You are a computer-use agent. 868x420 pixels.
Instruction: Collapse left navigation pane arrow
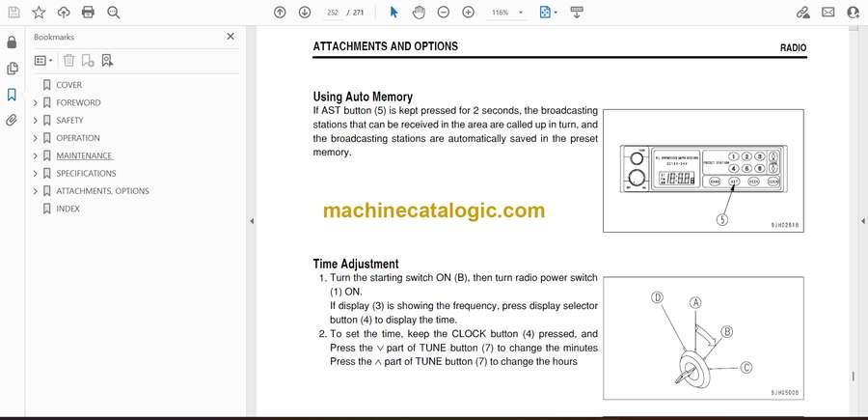pyautogui.click(x=252, y=221)
